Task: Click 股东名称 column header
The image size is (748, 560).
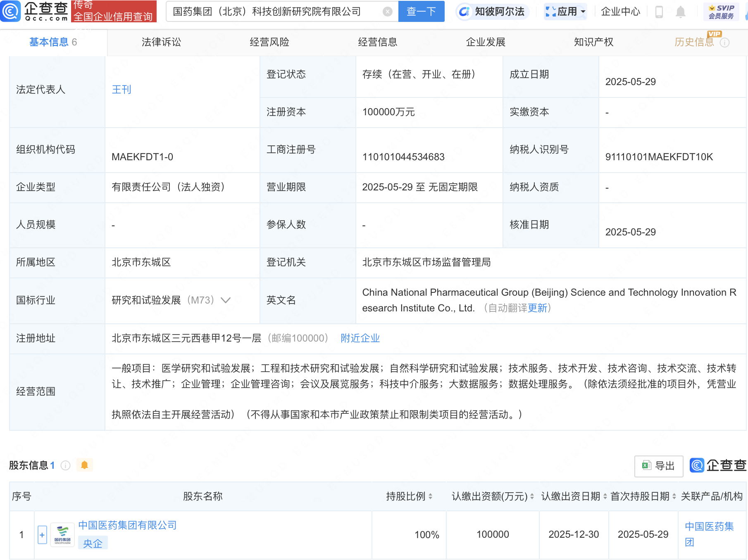Action: (x=202, y=496)
